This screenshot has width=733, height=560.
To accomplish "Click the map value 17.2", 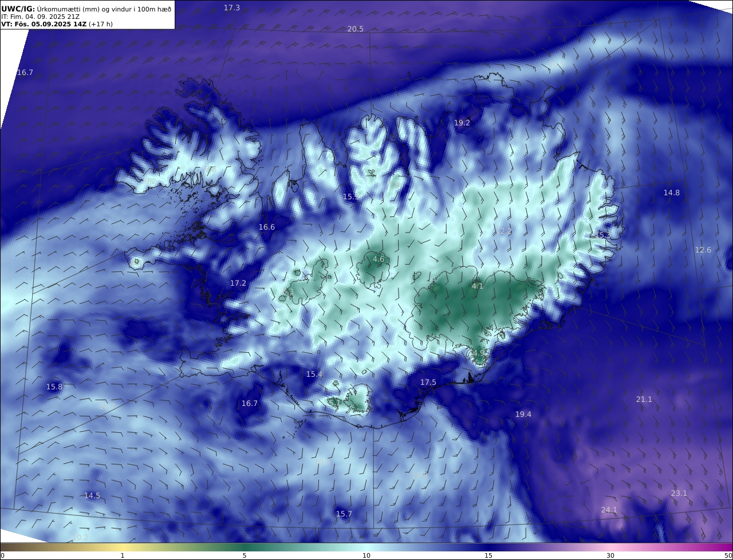I will (x=238, y=283).
